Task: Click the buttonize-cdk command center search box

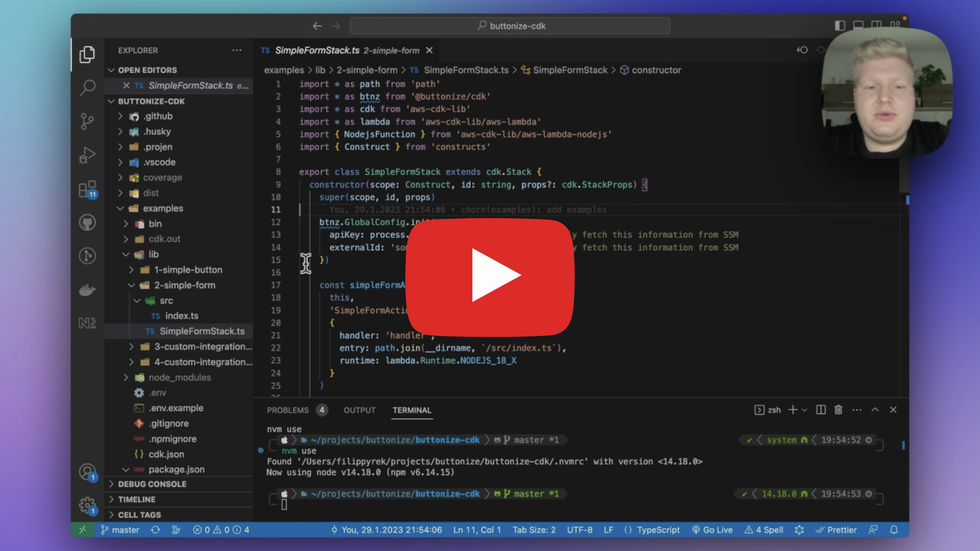Action: click(x=510, y=26)
